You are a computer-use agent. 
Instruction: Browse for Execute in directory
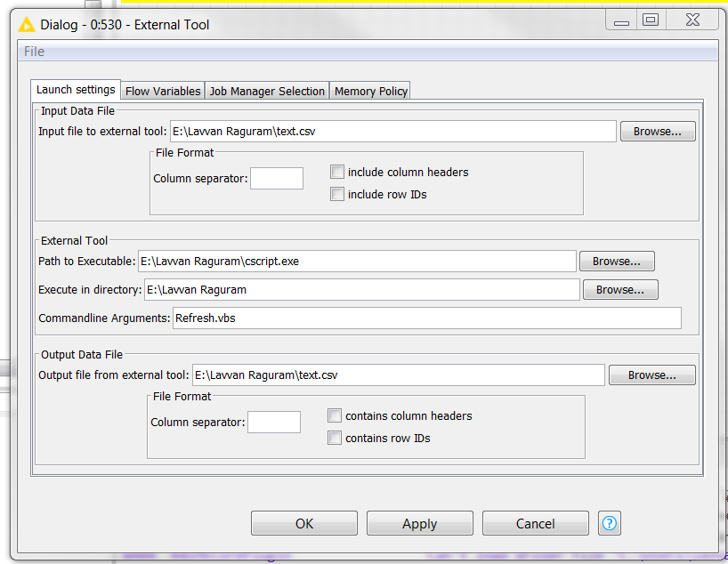pyautogui.click(x=620, y=290)
